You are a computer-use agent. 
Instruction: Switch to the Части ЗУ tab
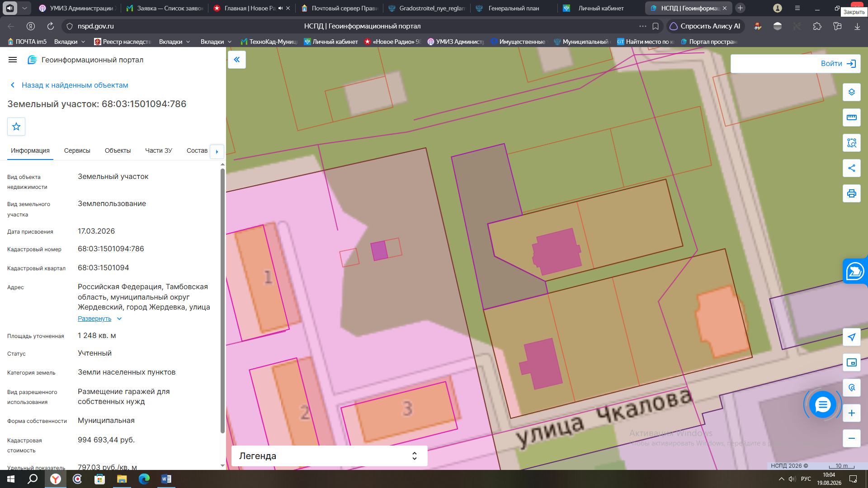[x=159, y=150]
